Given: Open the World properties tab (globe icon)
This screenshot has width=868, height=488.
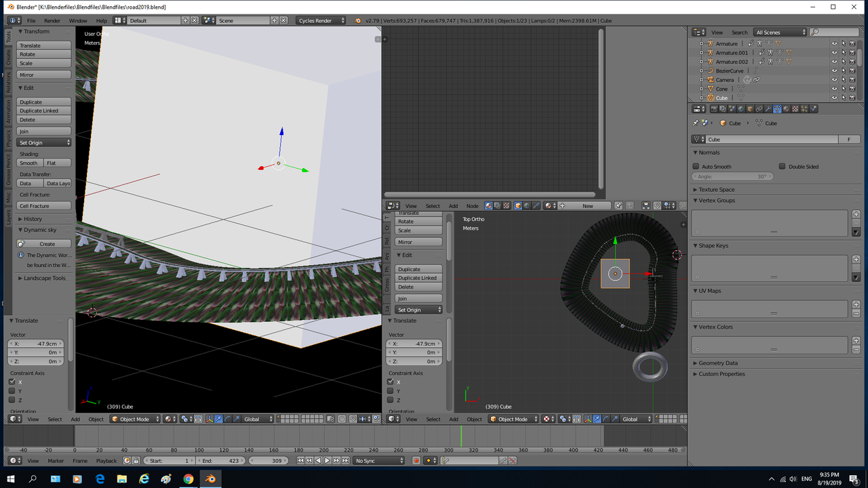Looking at the screenshot, I should (741, 108).
